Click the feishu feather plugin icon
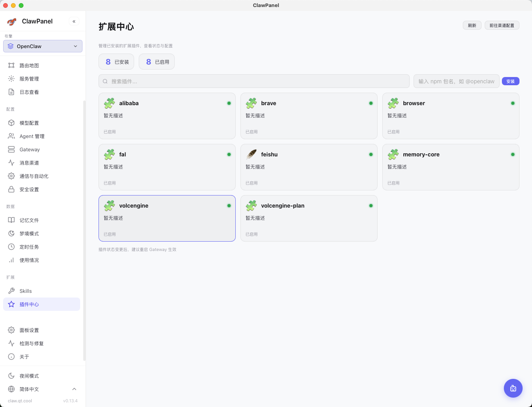Viewport: 532px width, 407px height. [x=251, y=154]
